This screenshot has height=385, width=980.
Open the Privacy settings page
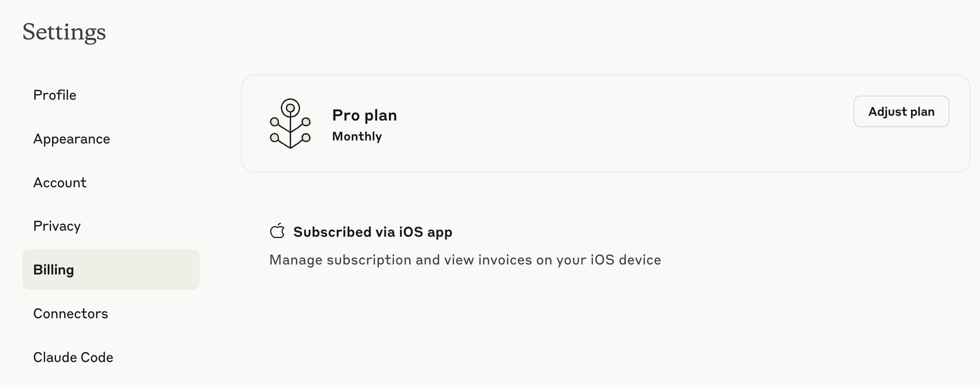pos(57,226)
